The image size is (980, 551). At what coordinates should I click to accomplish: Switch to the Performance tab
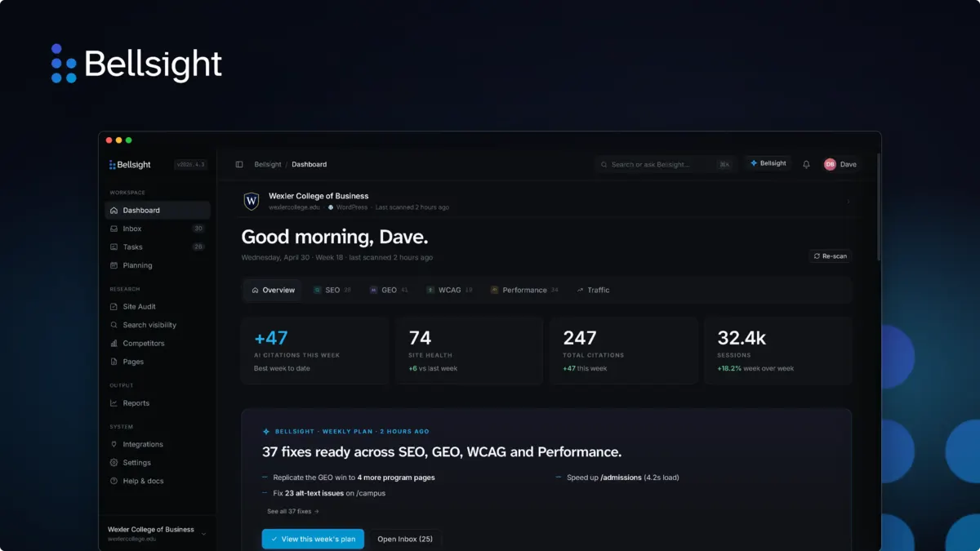(524, 290)
